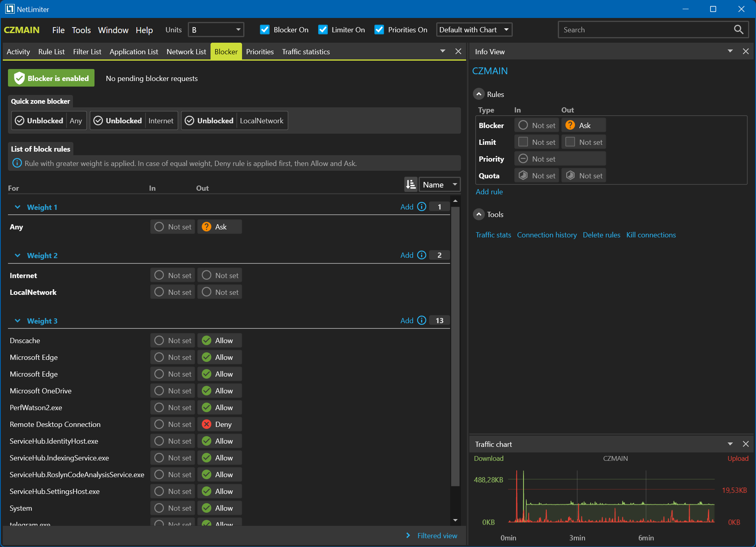Screen dimensions: 756x547
Task: Open the Weight 1 info icon
Action: coord(421,207)
